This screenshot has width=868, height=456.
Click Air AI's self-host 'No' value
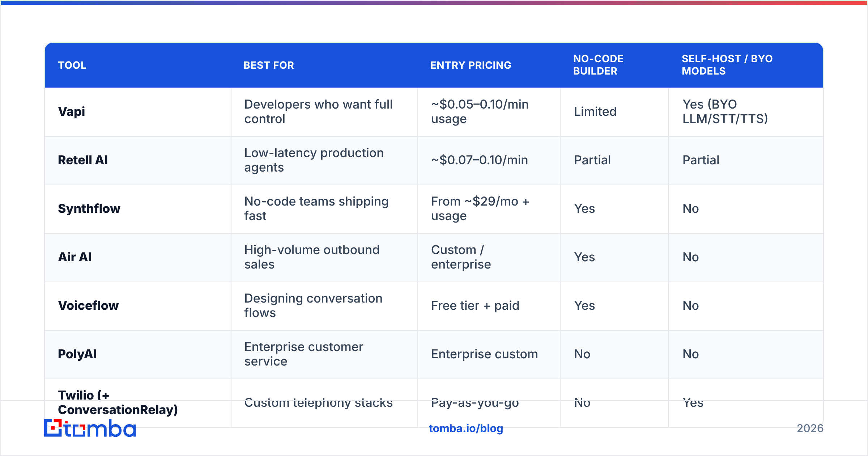coord(690,257)
